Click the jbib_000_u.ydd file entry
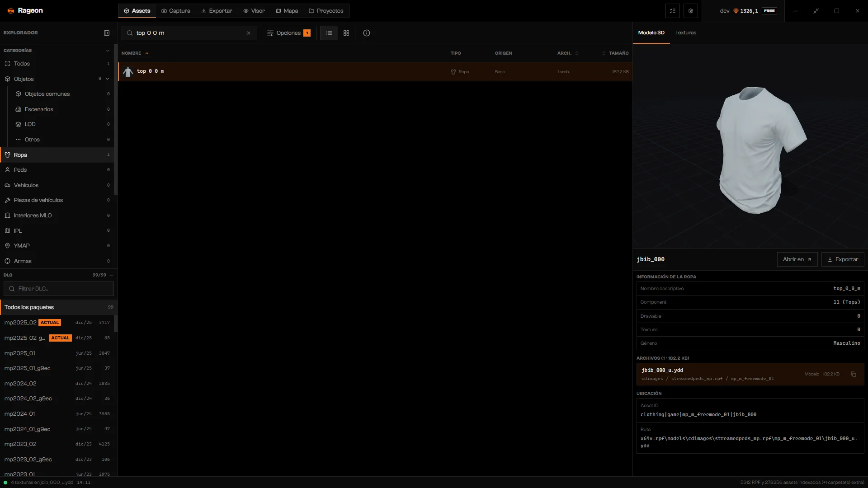The image size is (868, 488). [750, 374]
